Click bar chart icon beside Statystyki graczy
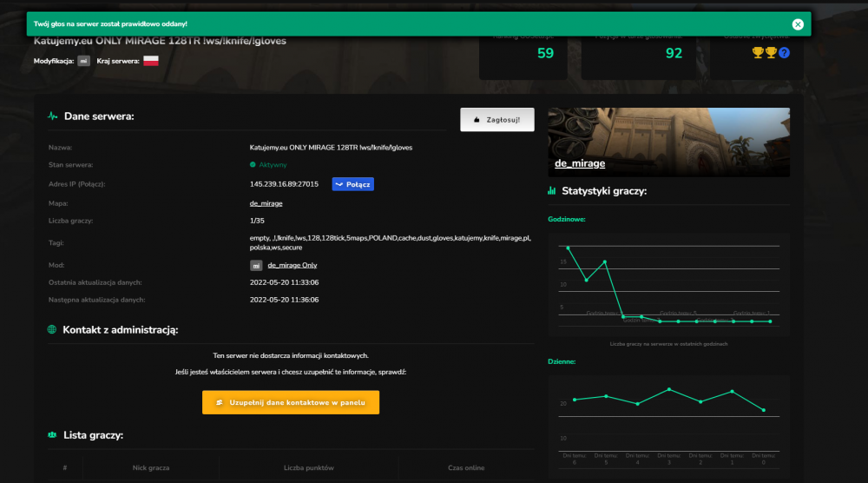Viewport: 868px width, 483px height. tap(551, 190)
